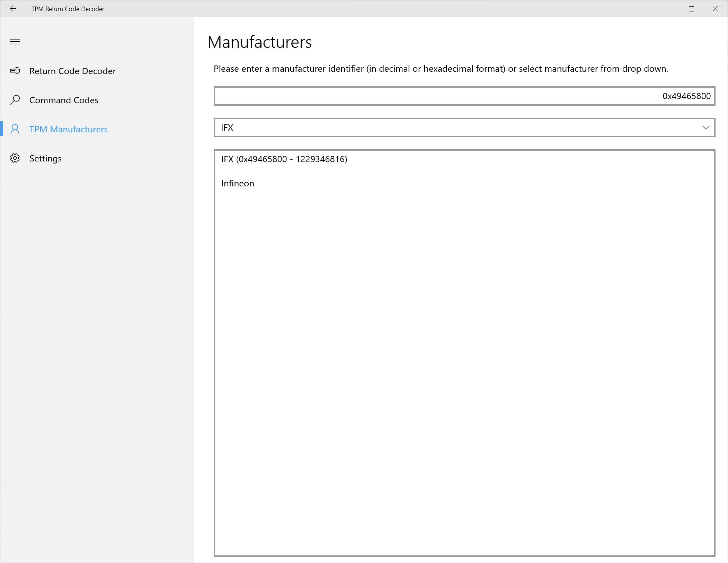Click the Manufacturers page heading

point(259,42)
